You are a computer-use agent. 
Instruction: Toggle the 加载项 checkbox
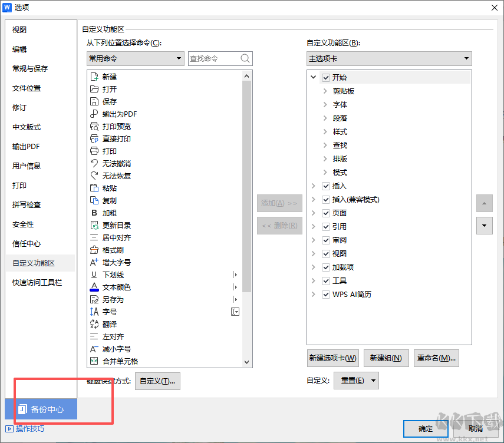click(x=326, y=267)
